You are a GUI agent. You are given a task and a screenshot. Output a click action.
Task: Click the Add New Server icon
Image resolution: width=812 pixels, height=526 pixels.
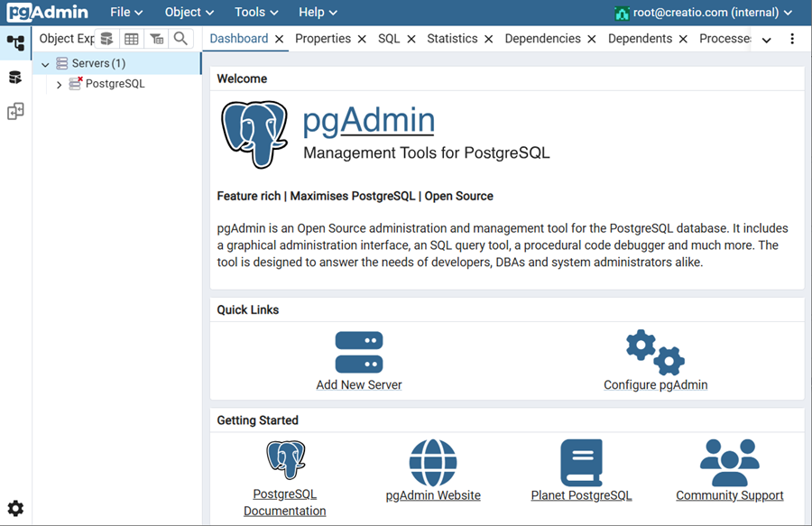(359, 352)
